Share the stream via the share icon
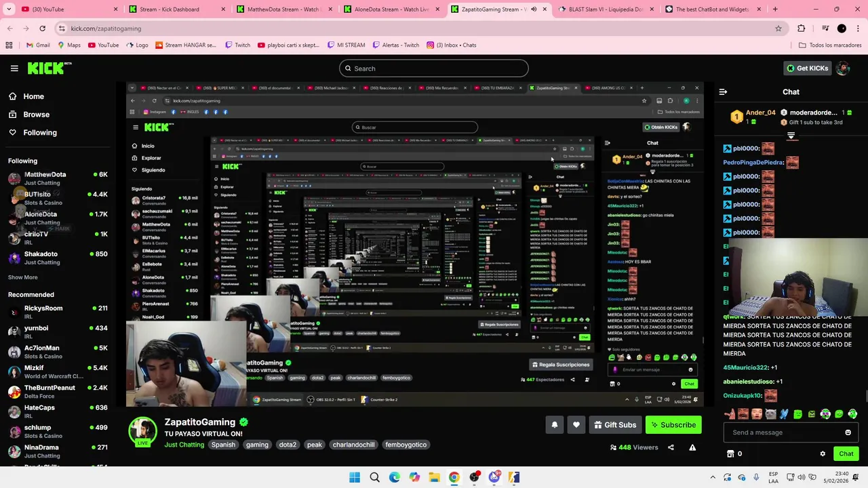868x488 pixels. pos(671,447)
